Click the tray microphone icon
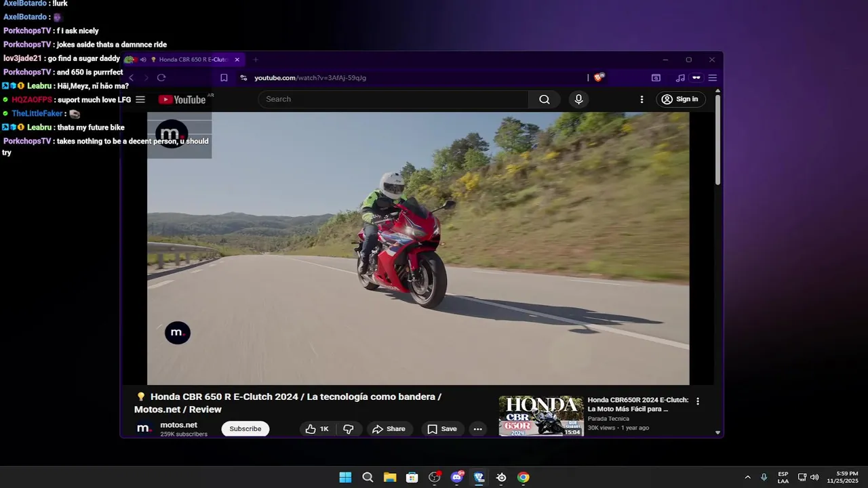The height and width of the screenshot is (488, 868). (764, 477)
